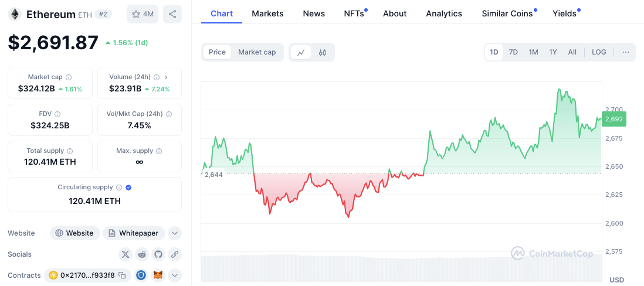Open the Chart tab

pyautogui.click(x=222, y=13)
